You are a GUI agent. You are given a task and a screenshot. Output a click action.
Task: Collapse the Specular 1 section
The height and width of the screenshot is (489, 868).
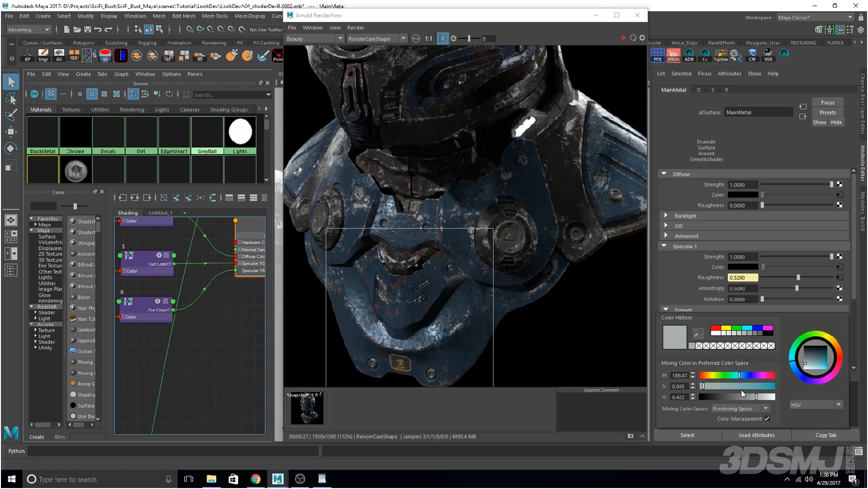point(664,246)
